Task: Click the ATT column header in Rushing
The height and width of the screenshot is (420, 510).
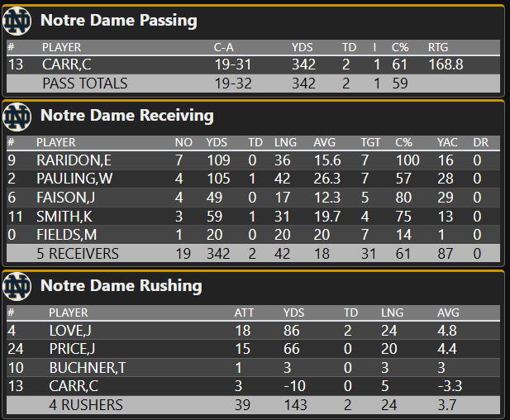Action: click(244, 313)
